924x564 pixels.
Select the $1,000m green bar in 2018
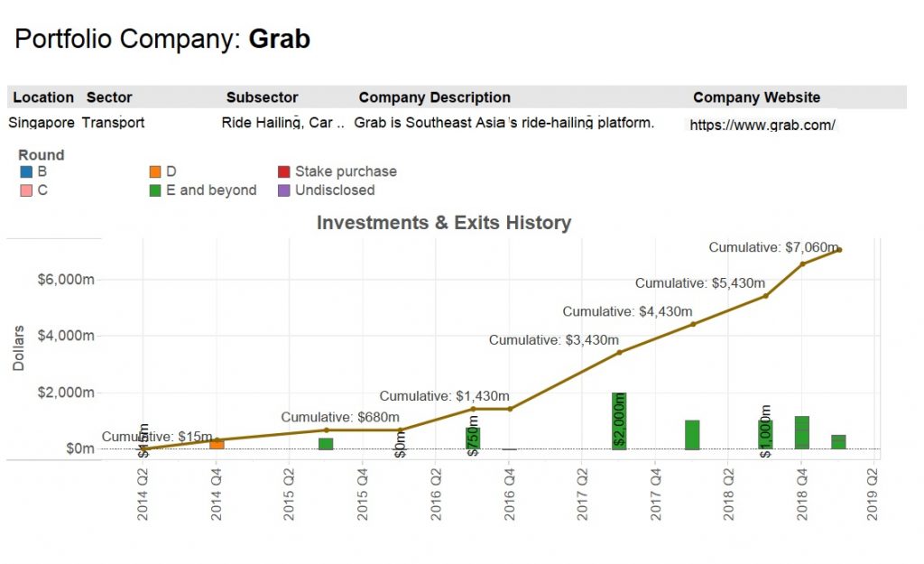pos(765,434)
